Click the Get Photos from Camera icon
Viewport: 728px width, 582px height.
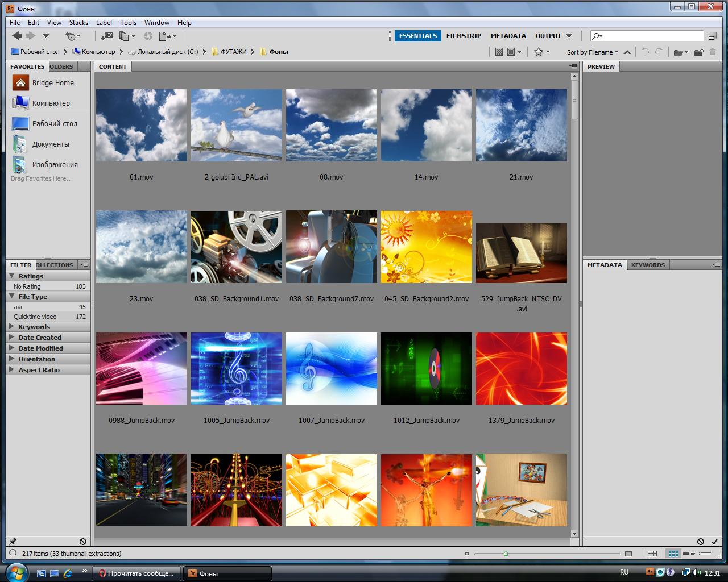click(106, 36)
